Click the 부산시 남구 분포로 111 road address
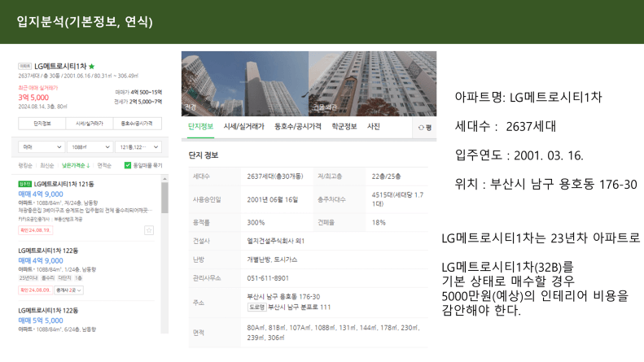 click(x=299, y=307)
